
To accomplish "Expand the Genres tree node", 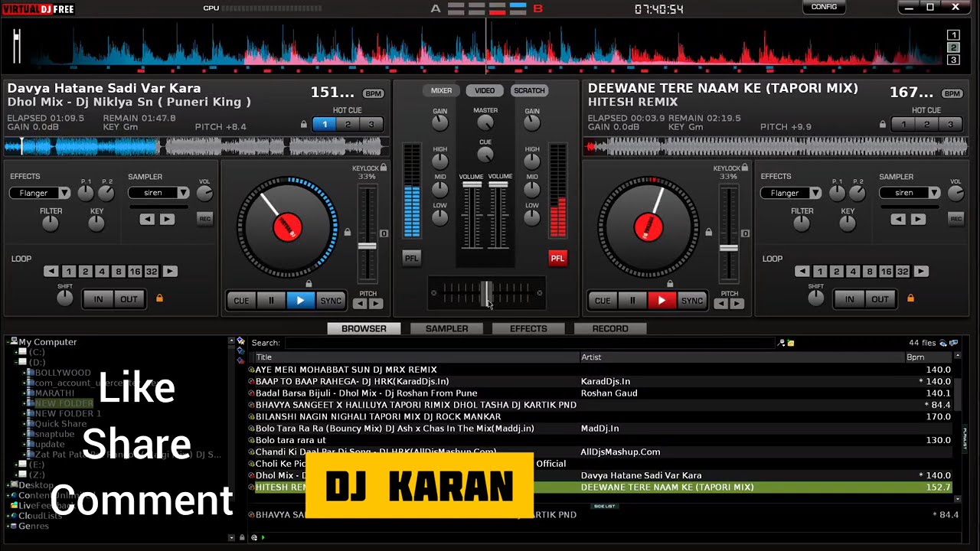I will tap(8, 527).
